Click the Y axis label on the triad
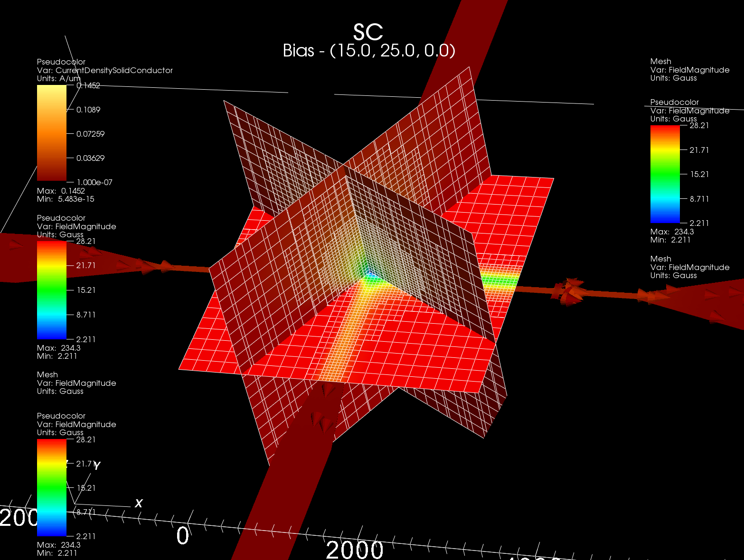Viewport: 744px width, 560px height. pyautogui.click(x=97, y=466)
